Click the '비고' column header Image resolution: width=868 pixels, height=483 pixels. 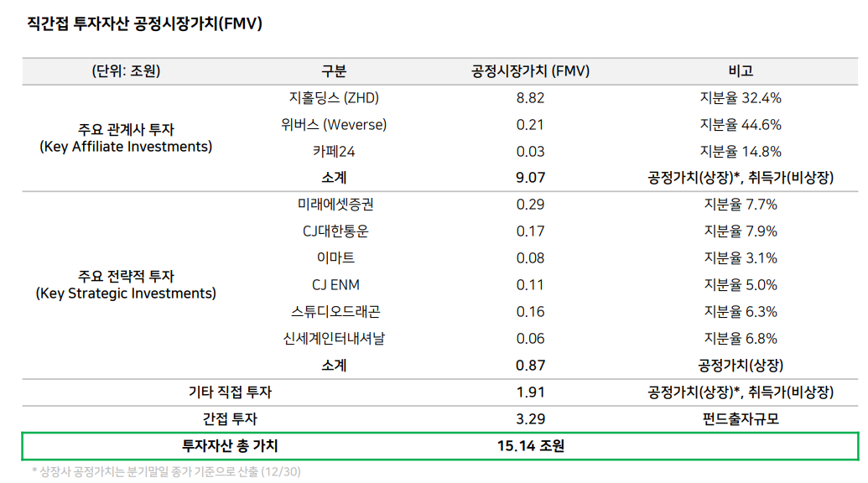[x=741, y=71]
